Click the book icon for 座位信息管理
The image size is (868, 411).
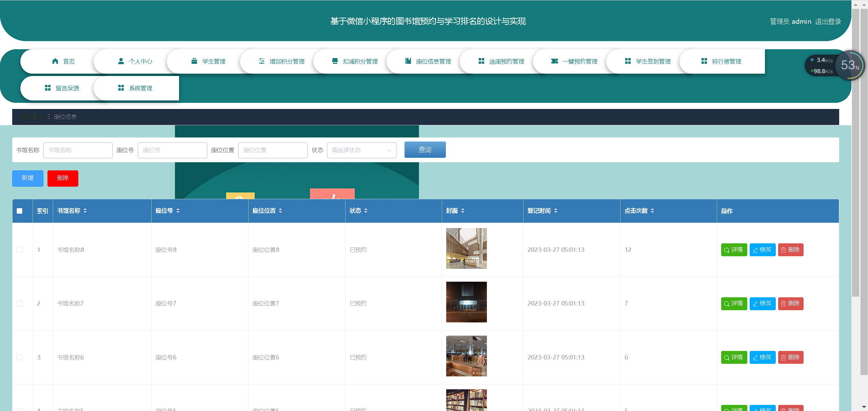click(x=408, y=61)
